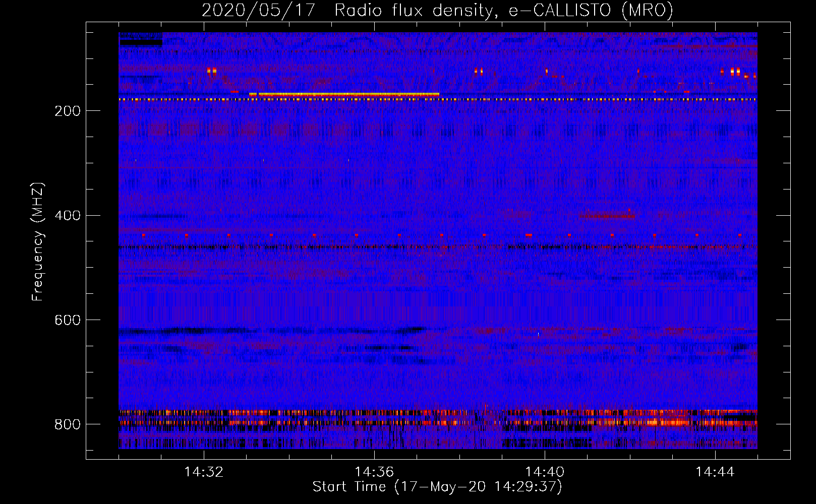Click the "Frequency (MHZ)" axis label
This screenshot has height=504, width=816.
[38, 241]
